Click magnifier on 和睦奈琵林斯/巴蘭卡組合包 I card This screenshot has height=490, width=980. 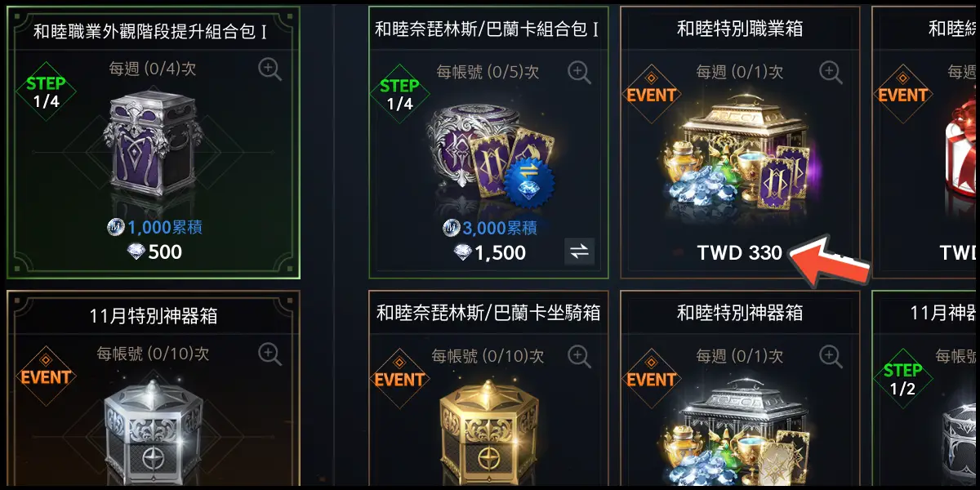[579, 72]
